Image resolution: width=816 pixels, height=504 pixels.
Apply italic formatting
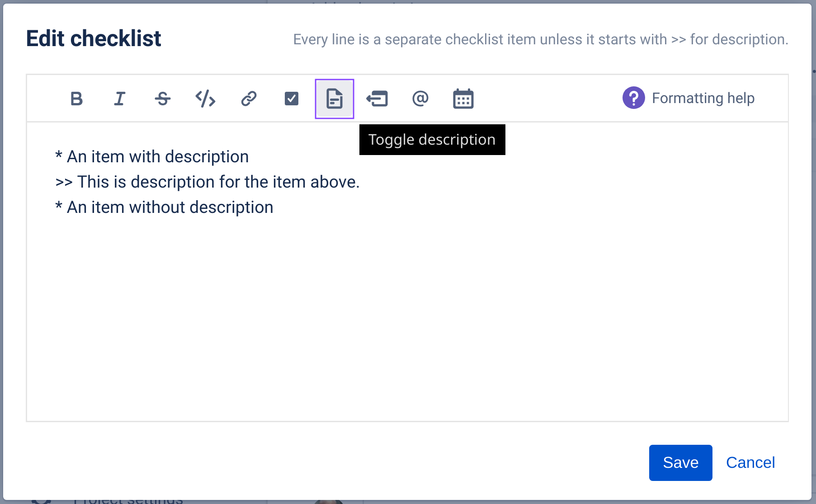point(119,99)
